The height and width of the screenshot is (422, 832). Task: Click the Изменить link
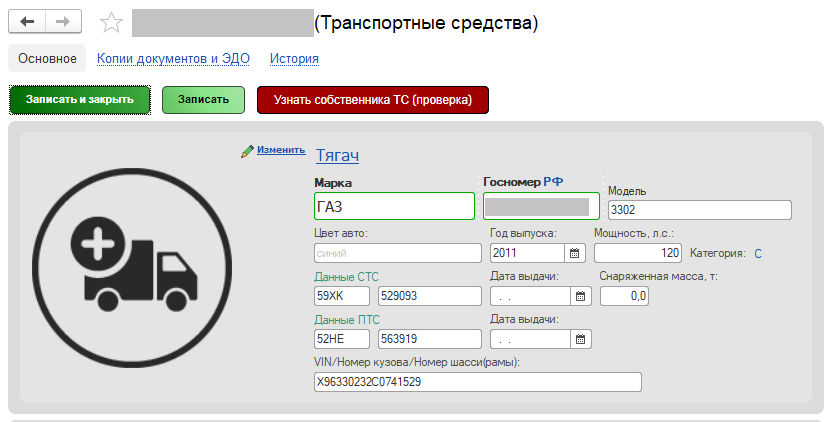point(281,150)
